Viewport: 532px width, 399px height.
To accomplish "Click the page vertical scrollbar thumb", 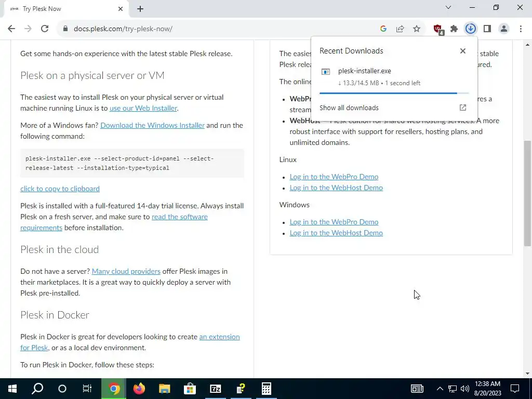I will [x=527, y=193].
